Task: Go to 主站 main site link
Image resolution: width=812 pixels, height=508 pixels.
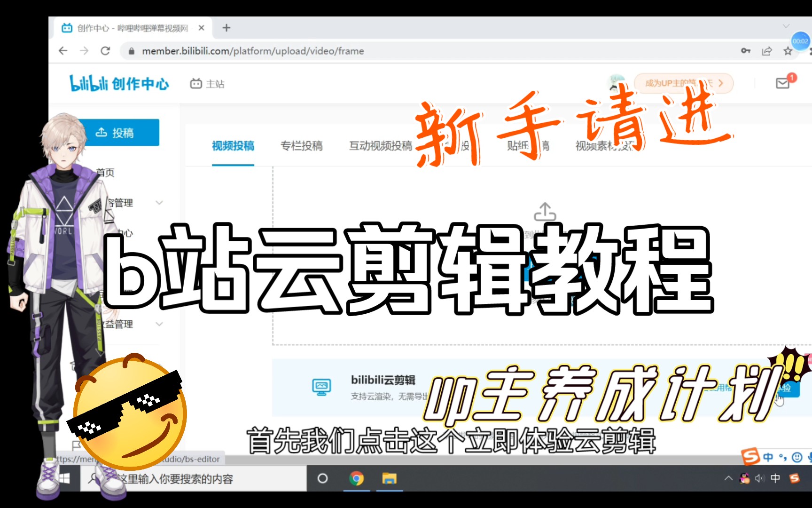Action: pyautogui.click(x=207, y=84)
